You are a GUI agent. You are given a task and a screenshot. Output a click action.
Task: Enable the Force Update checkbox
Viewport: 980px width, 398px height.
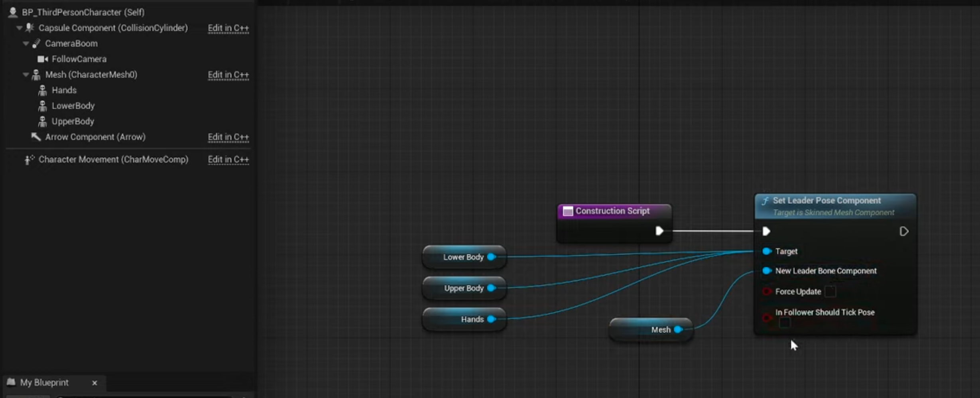click(x=830, y=292)
